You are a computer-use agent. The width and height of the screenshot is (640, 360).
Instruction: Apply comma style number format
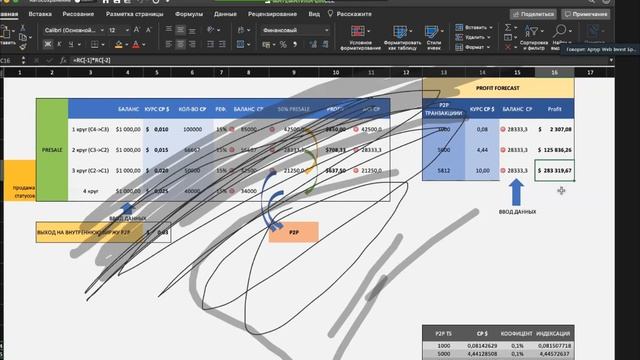pyautogui.click(x=295, y=44)
